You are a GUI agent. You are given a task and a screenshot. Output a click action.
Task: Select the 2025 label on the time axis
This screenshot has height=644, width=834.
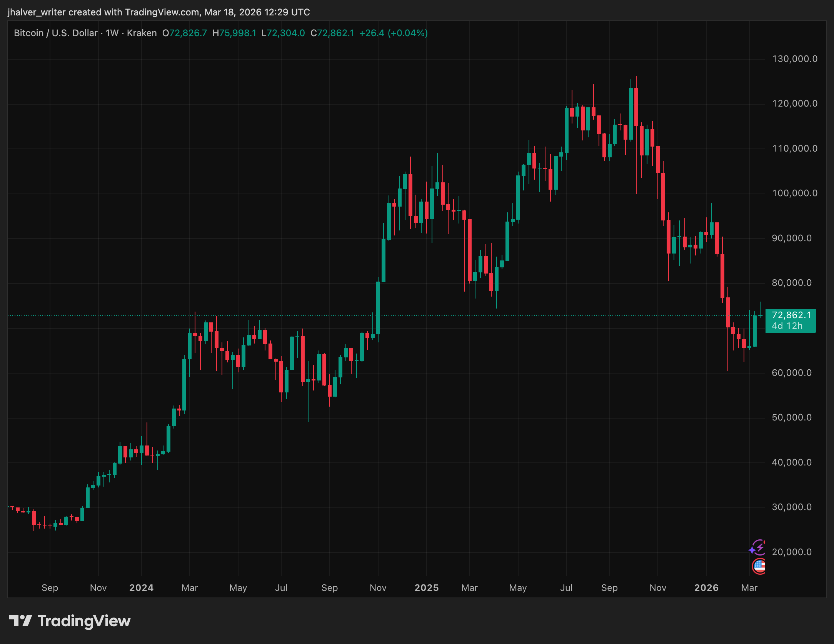pos(426,588)
